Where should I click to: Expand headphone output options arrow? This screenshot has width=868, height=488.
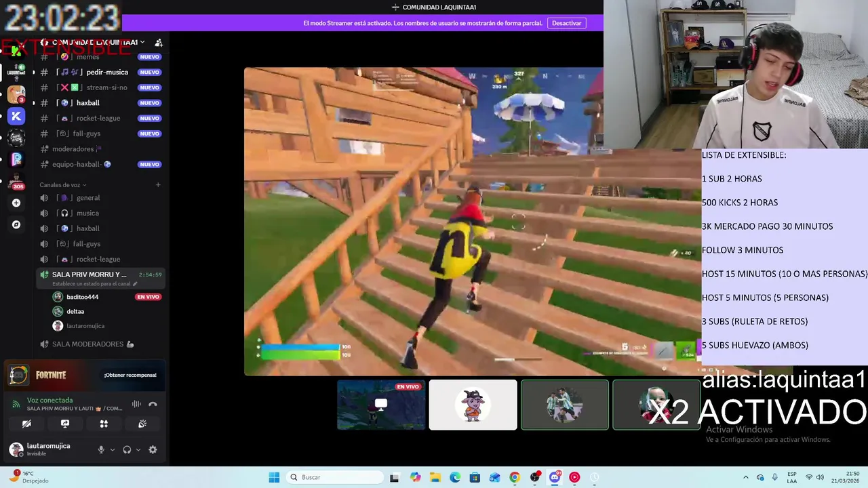138,449
